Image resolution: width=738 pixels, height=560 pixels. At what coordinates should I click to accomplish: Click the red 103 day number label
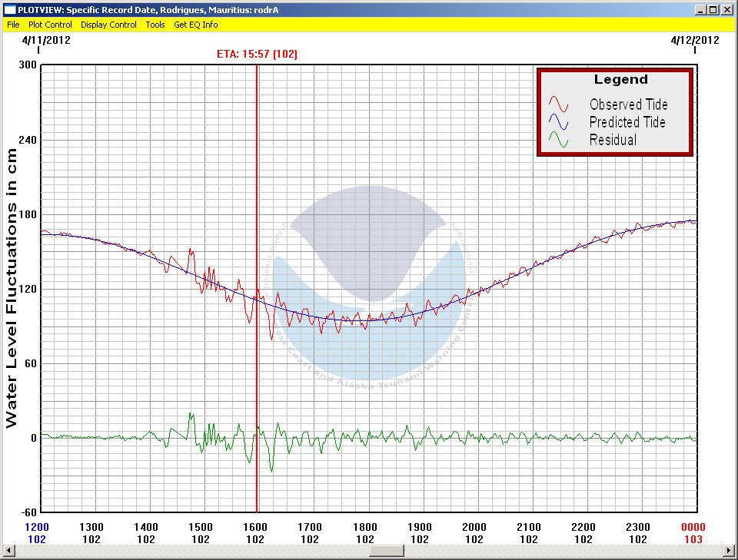693,539
